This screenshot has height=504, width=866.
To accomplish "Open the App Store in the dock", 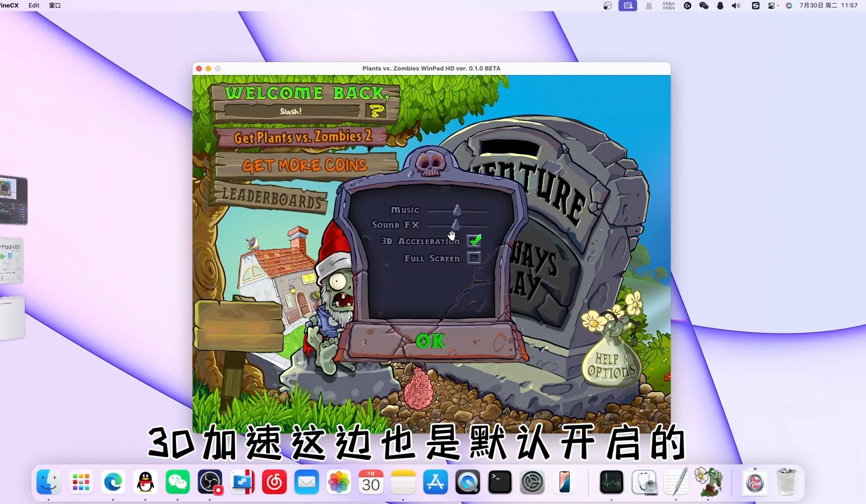I will click(x=435, y=482).
